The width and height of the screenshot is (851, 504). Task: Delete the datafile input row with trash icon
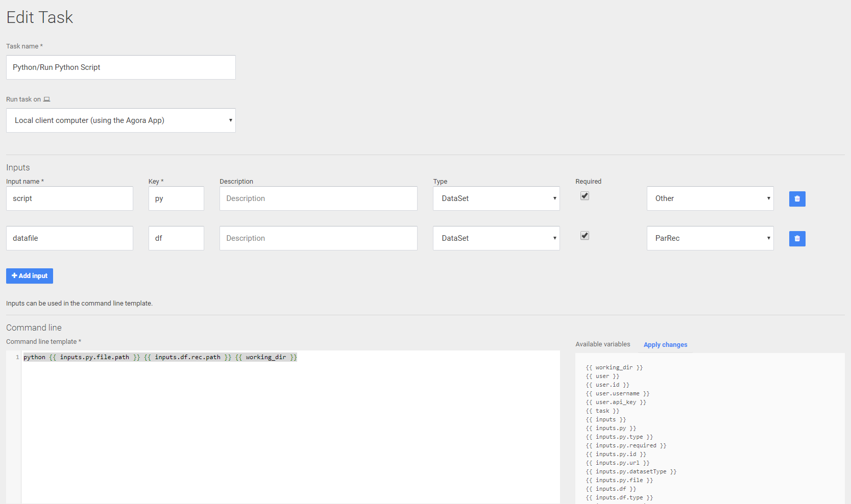(x=797, y=239)
